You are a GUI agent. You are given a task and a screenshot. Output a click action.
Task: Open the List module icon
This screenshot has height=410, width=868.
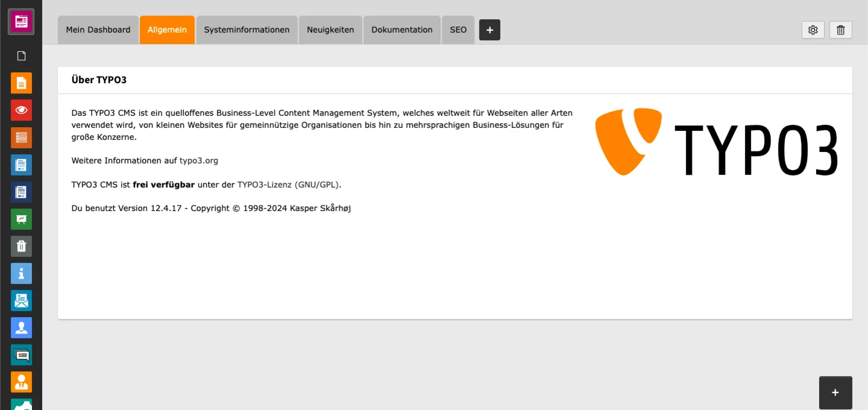21,137
